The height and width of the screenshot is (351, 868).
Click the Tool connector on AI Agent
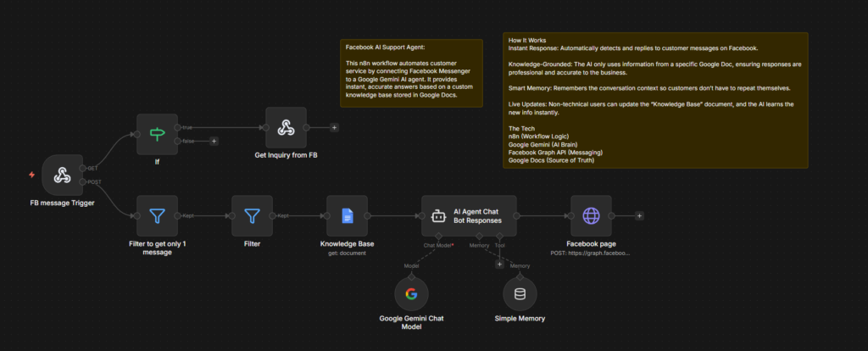(499, 237)
